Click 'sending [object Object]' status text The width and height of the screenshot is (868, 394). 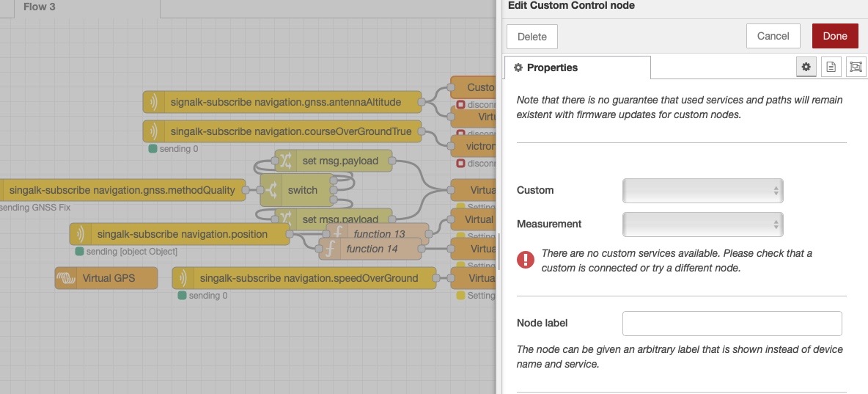[132, 252]
